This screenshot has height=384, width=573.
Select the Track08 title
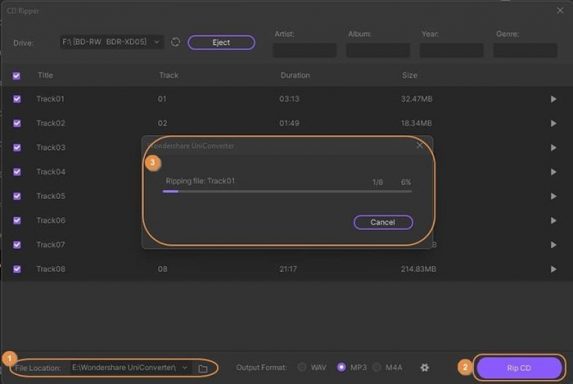51,269
